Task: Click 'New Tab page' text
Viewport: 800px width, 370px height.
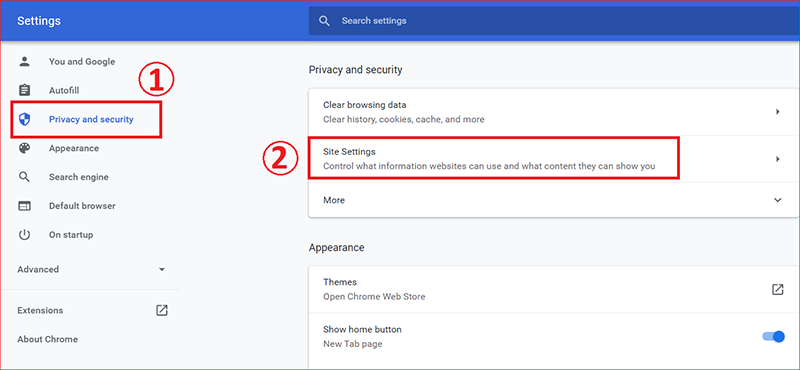Action: click(x=353, y=344)
